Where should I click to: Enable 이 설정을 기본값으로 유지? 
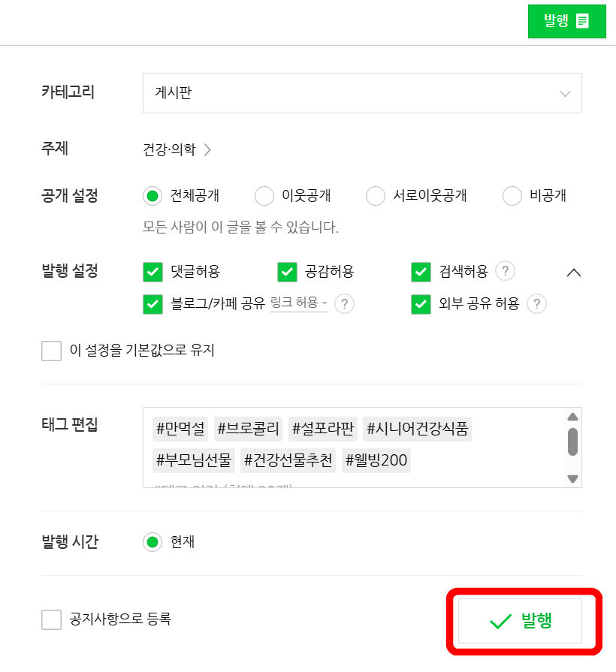(x=52, y=351)
